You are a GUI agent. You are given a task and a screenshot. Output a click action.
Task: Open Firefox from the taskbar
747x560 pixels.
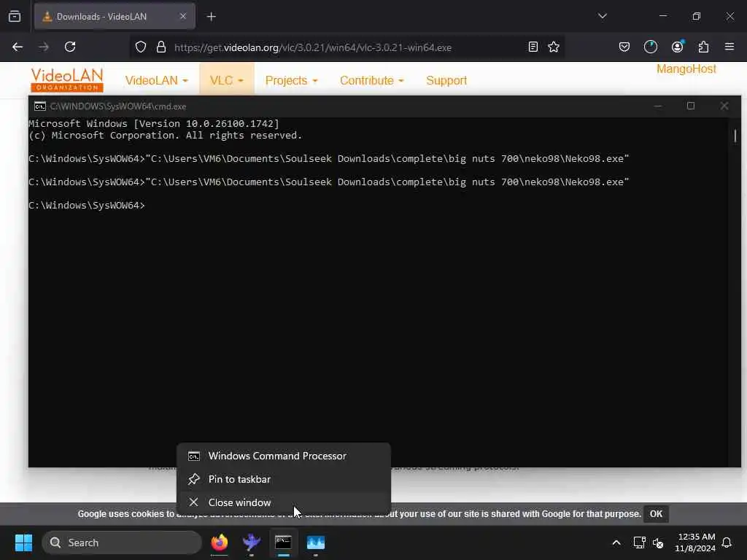click(x=220, y=542)
